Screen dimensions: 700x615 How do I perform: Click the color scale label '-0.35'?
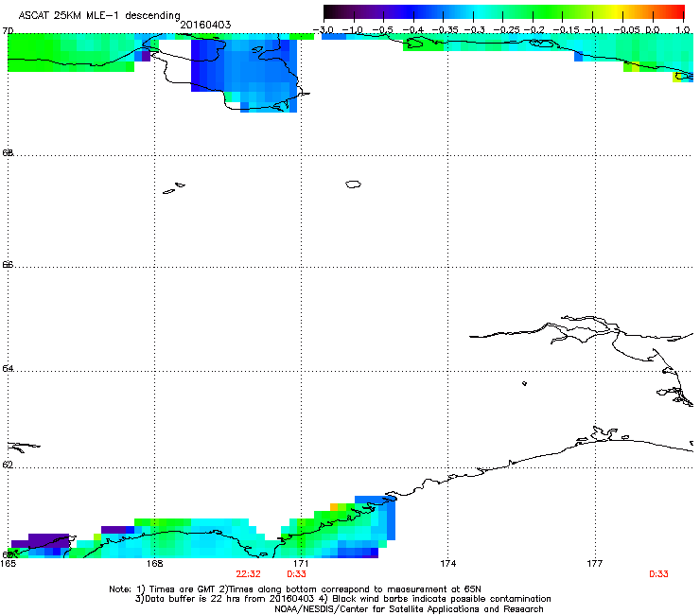[445, 30]
